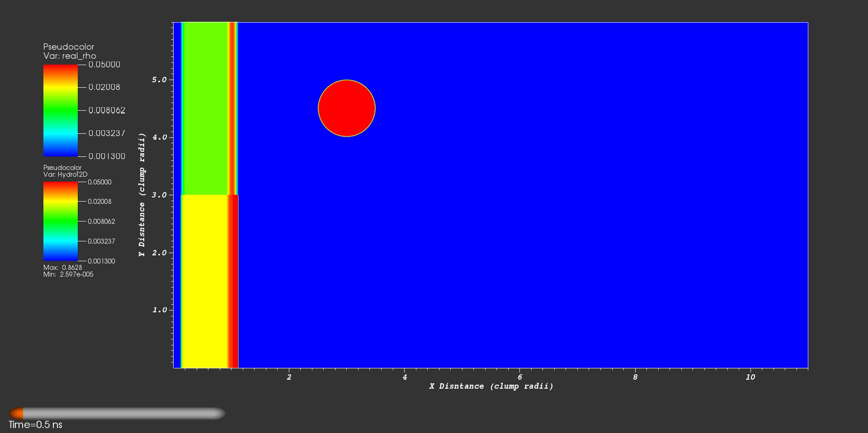The width and height of the screenshot is (868, 433).
Task: Click the '0.02008' value in real_rho legend
Action: (x=104, y=87)
